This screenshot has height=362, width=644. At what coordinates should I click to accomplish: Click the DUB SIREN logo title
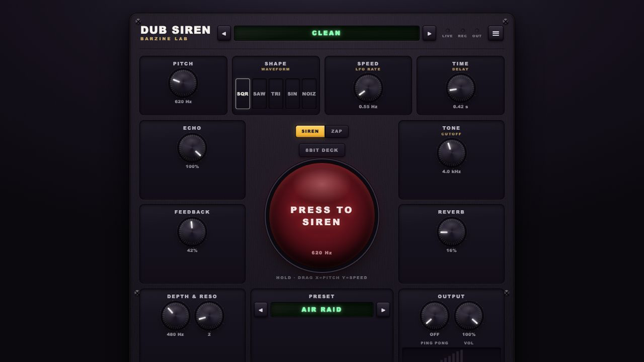pyautogui.click(x=175, y=30)
